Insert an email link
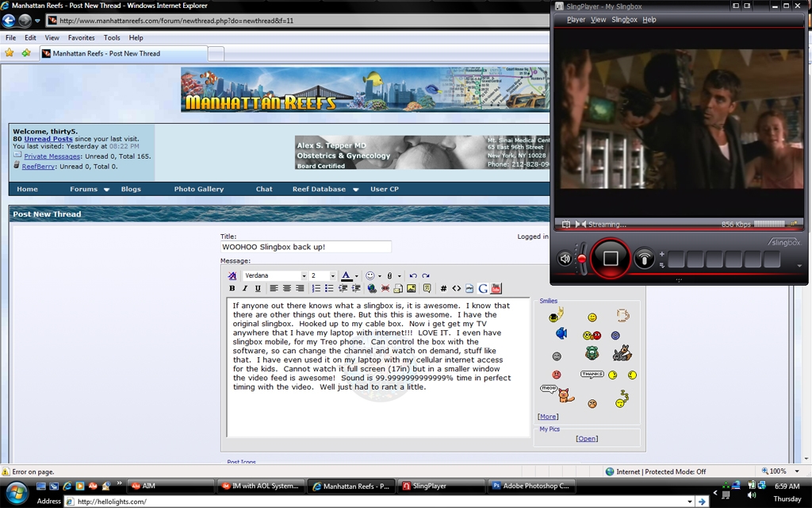 [398, 288]
